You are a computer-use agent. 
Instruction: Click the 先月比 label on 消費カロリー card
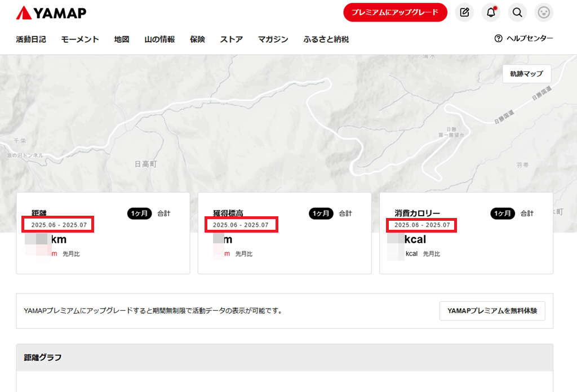click(432, 254)
